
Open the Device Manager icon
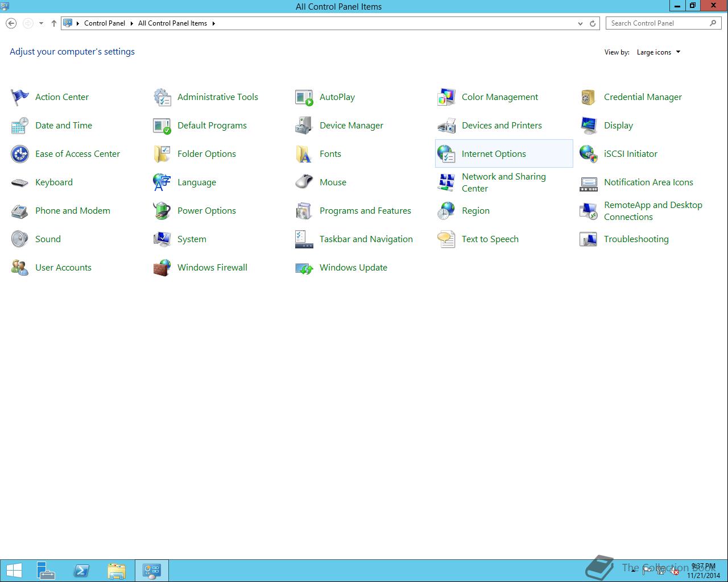(304, 126)
